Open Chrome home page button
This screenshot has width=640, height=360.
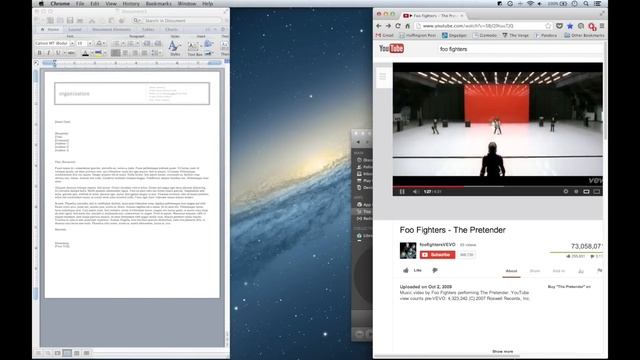[407, 26]
